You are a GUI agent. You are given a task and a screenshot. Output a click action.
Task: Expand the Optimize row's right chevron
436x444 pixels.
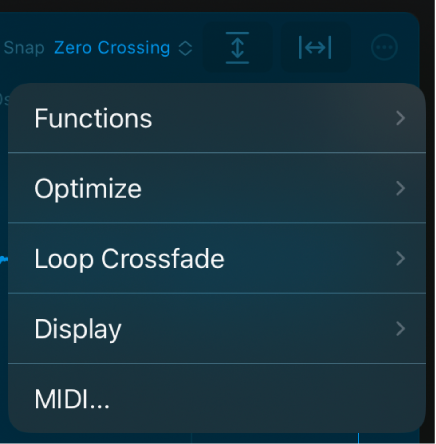pyautogui.click(x=401, y=188)
